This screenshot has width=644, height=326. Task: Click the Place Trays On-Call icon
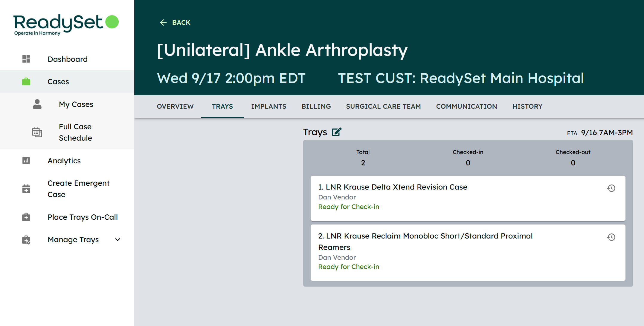click(26, 217)
